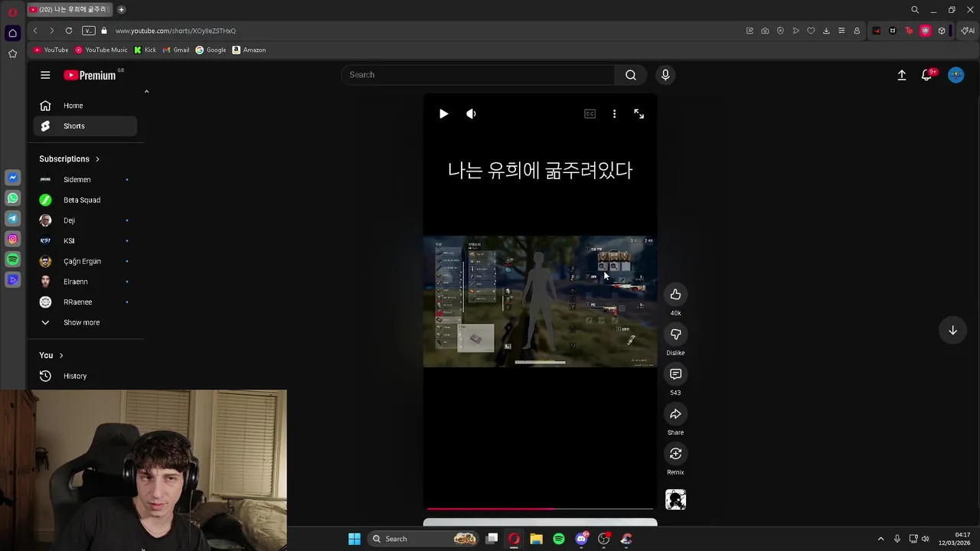Select Home in YouTube sidebar
The image size is (980, 551).
85,106
